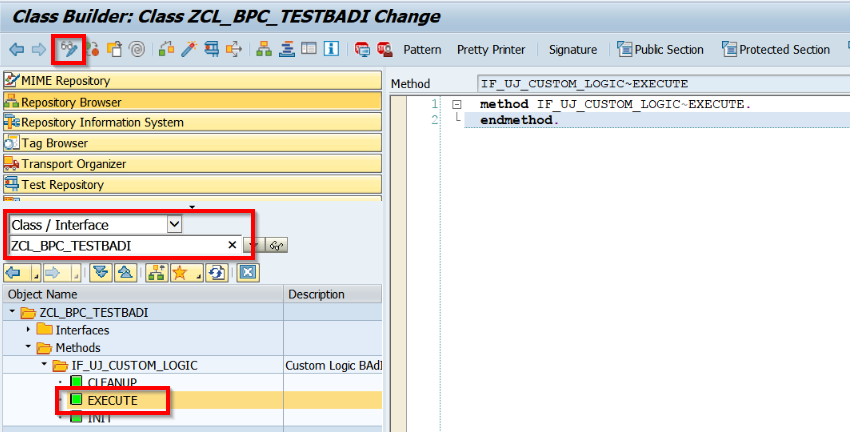Click Set/Delete External Breakpoint icon

pyautogui.click(x=384, y=49)
